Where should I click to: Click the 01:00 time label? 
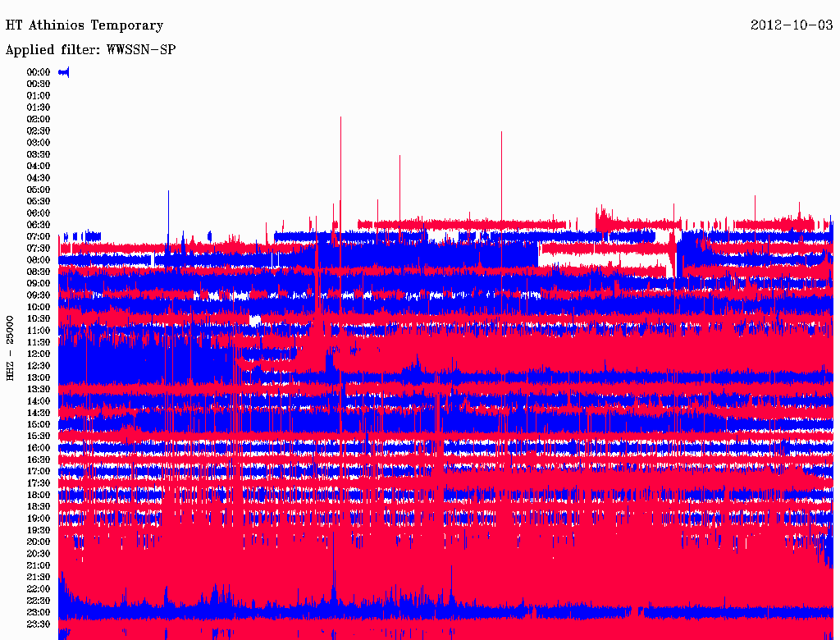tap(39, 95)
